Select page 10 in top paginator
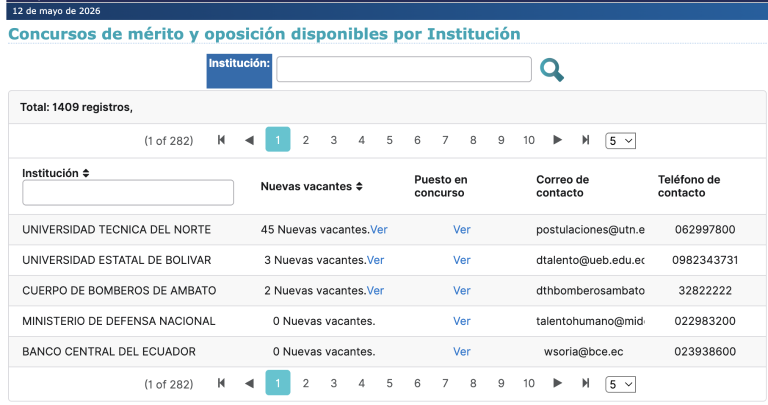Viewport: 768px width, 405px height. (529, 140)
